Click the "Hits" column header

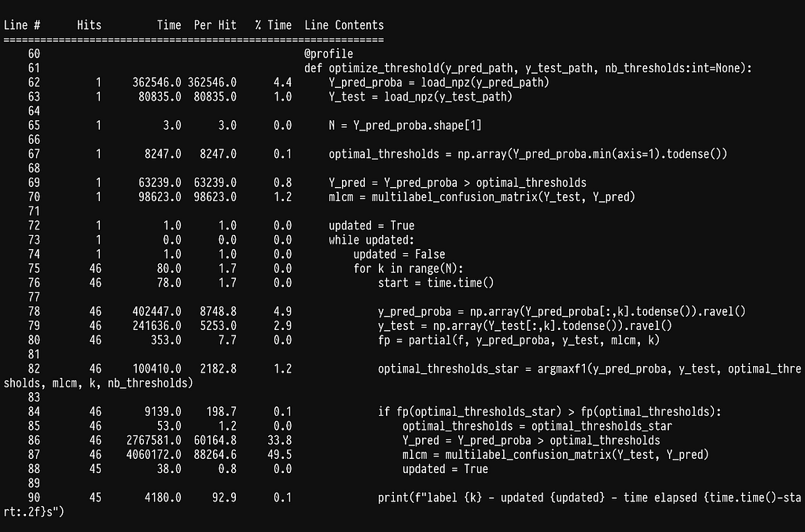90,25
